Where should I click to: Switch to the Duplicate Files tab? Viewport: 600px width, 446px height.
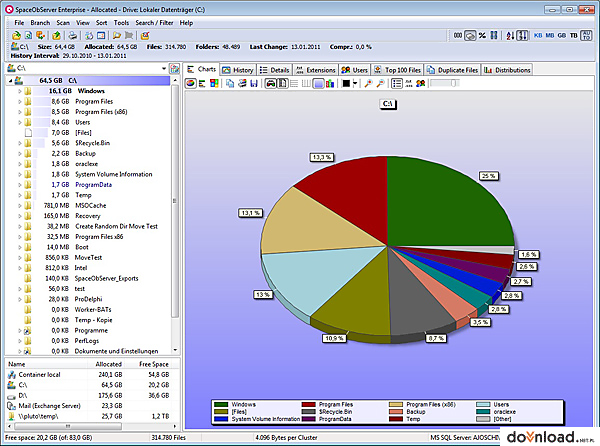(452, 70)
